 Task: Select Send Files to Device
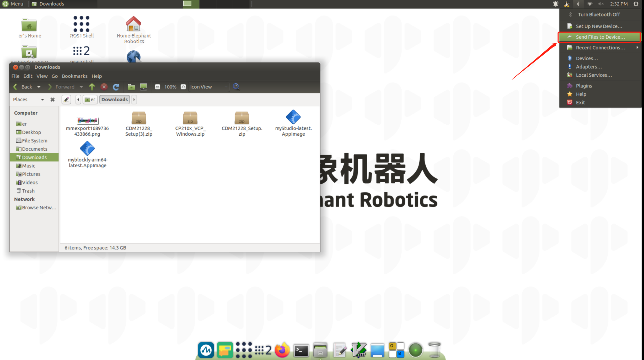click(x=600, y=37)
